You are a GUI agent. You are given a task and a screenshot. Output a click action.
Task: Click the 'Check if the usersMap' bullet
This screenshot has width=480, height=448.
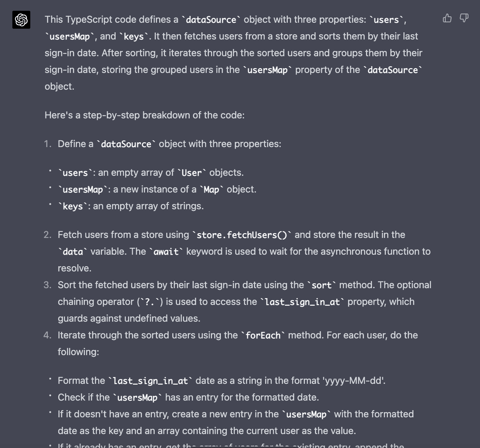(188, 397)
